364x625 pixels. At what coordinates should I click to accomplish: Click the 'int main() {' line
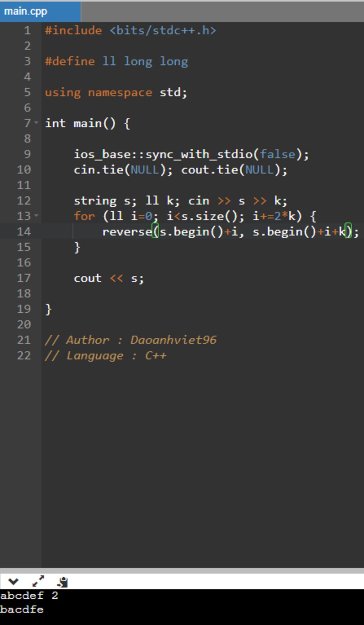coord(87,123)
